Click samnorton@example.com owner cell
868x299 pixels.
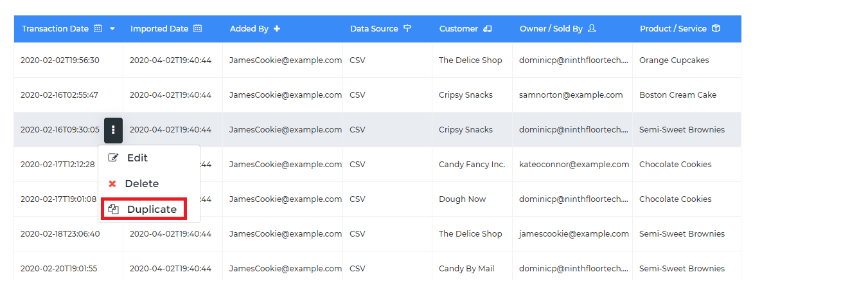pos(571,95)
